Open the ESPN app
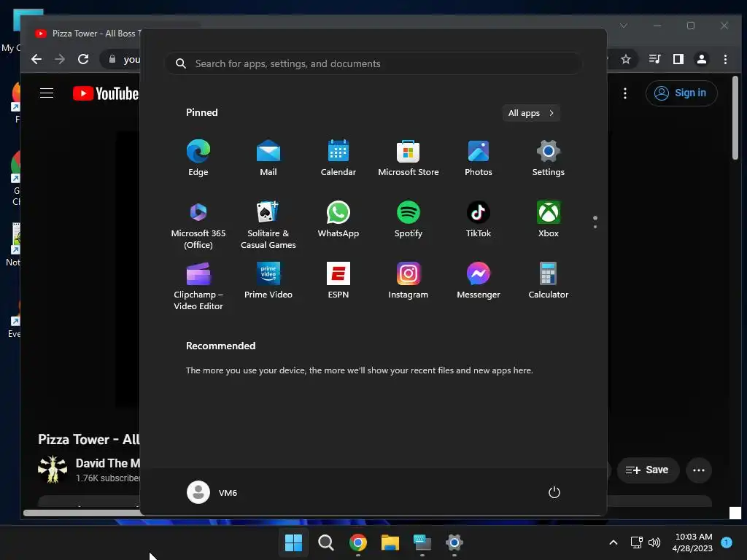This screenshot has width=747, height=560. pos(338,281)
